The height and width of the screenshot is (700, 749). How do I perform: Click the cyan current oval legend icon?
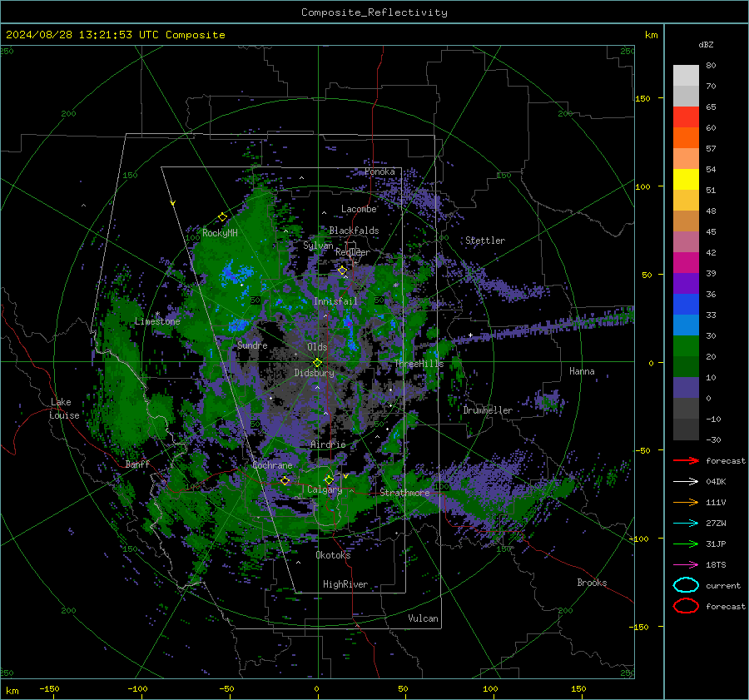point(686,585)
